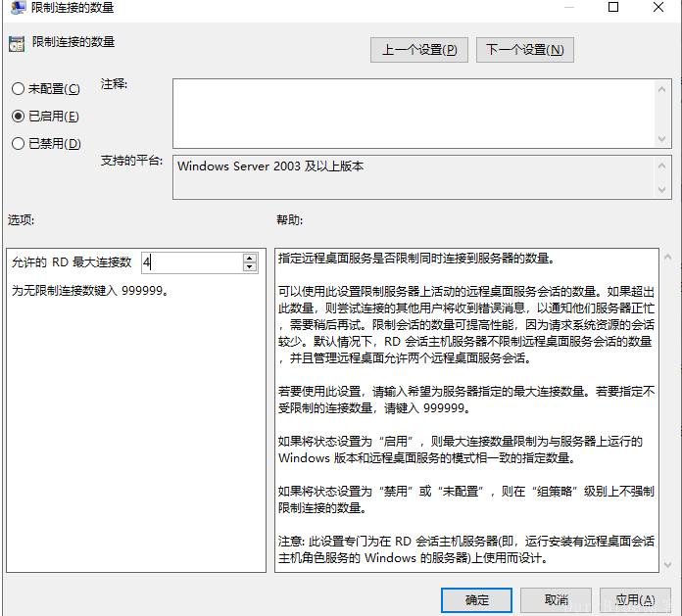Click the help paragraph starting '若要使用此设置'
This screenshot has width=682, height=616.
(466, 400)
